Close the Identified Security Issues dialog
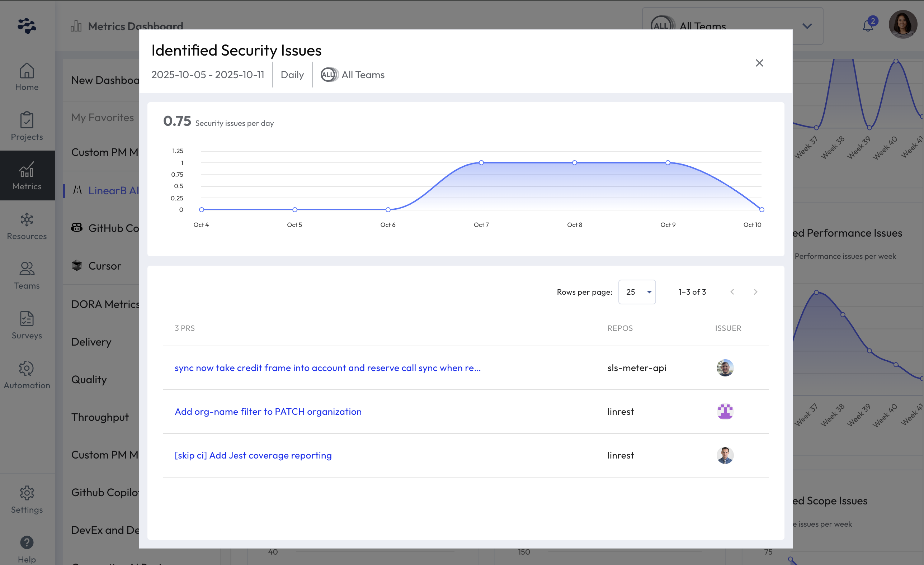This screenshot has height=565, width=924. point(759,63)
